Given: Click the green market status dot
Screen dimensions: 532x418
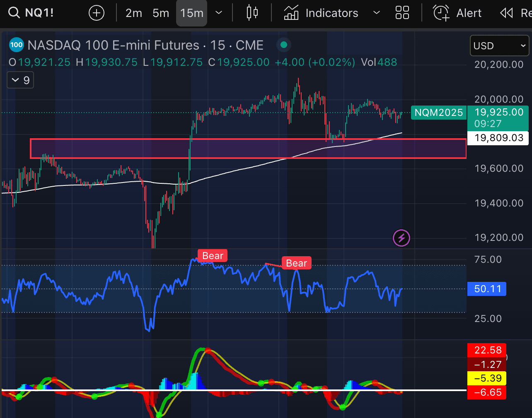Looking at the screenshot, I should coord(284,45).
